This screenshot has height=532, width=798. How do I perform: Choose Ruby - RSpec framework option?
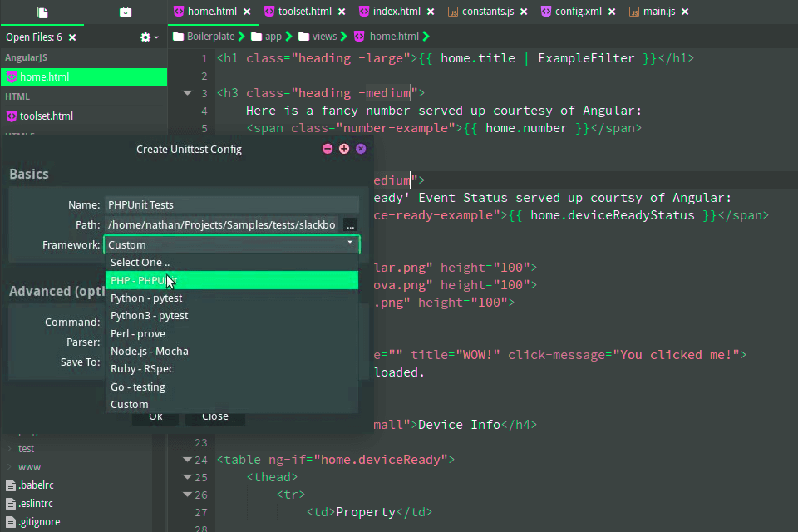click(232, 368)
